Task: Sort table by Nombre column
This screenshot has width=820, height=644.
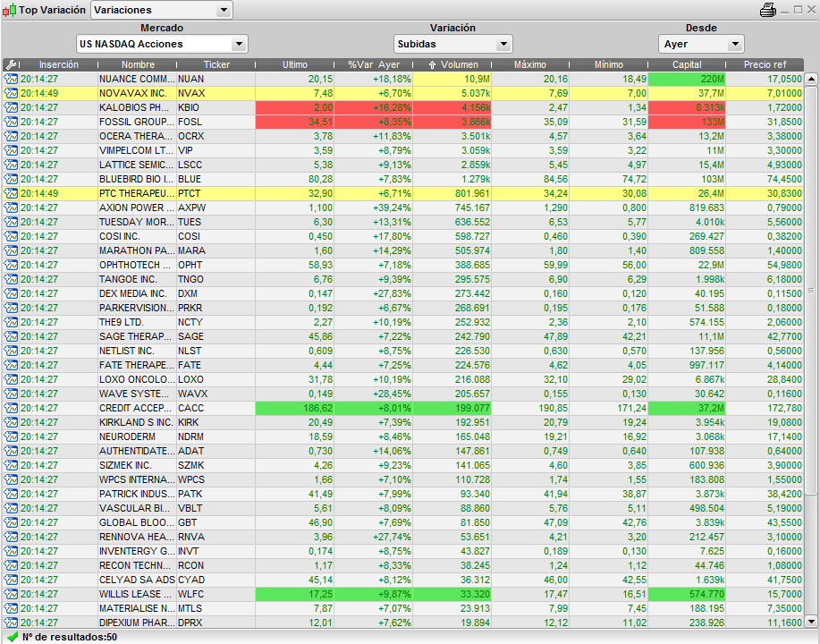Action: click(x=138, y=65)
